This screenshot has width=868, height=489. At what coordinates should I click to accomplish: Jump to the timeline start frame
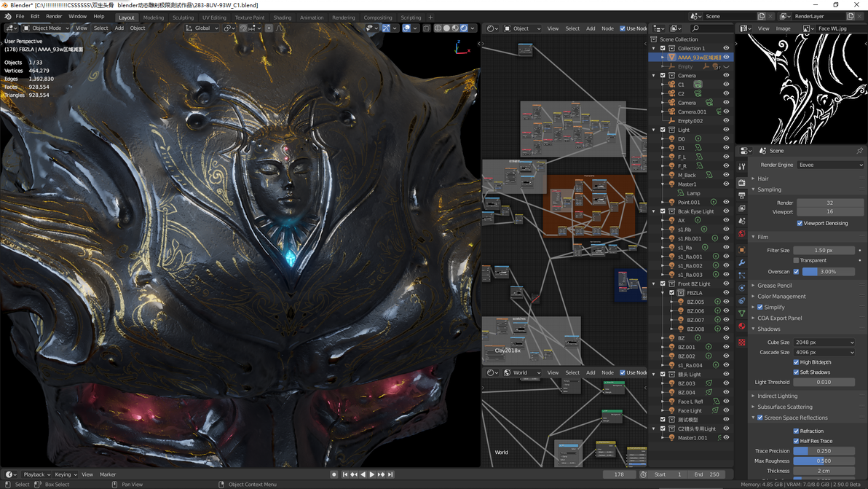tap(345, 474)
